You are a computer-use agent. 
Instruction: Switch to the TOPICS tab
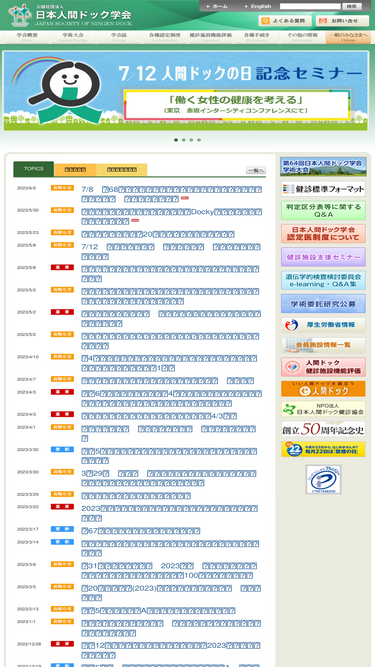[34, 169]
